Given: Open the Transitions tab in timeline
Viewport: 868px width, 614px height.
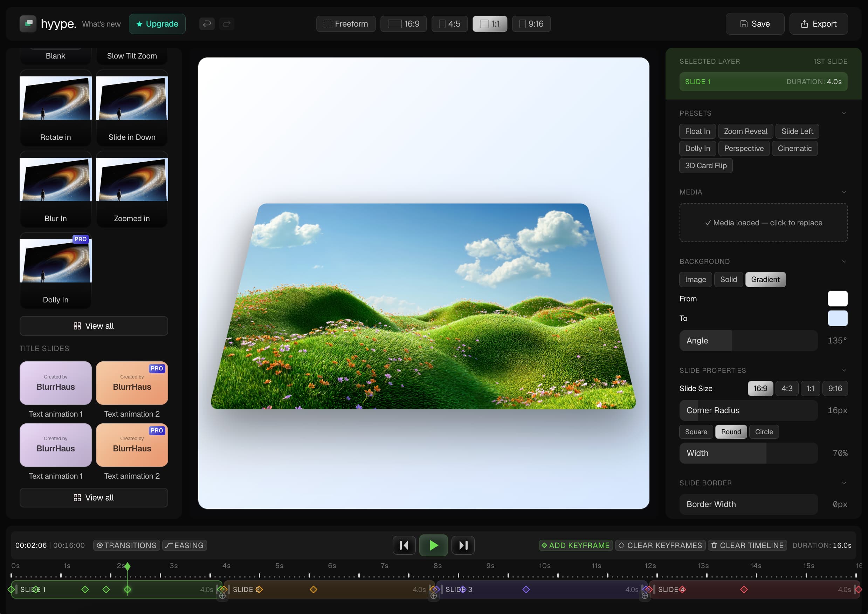Looking at the screenshot, I should pyautogui.click(x=126, y=545).
